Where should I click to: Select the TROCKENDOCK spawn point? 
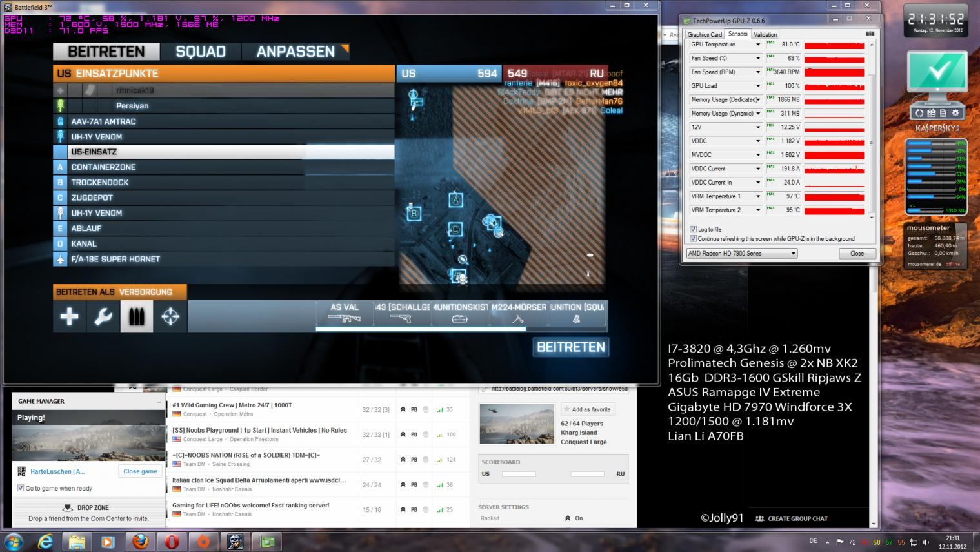point(224,182)
